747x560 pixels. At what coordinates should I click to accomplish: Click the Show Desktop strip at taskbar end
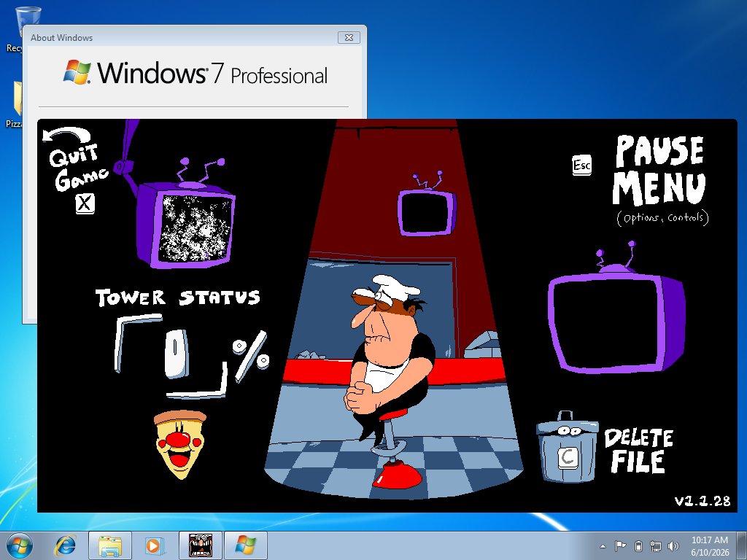coord(742,545)
